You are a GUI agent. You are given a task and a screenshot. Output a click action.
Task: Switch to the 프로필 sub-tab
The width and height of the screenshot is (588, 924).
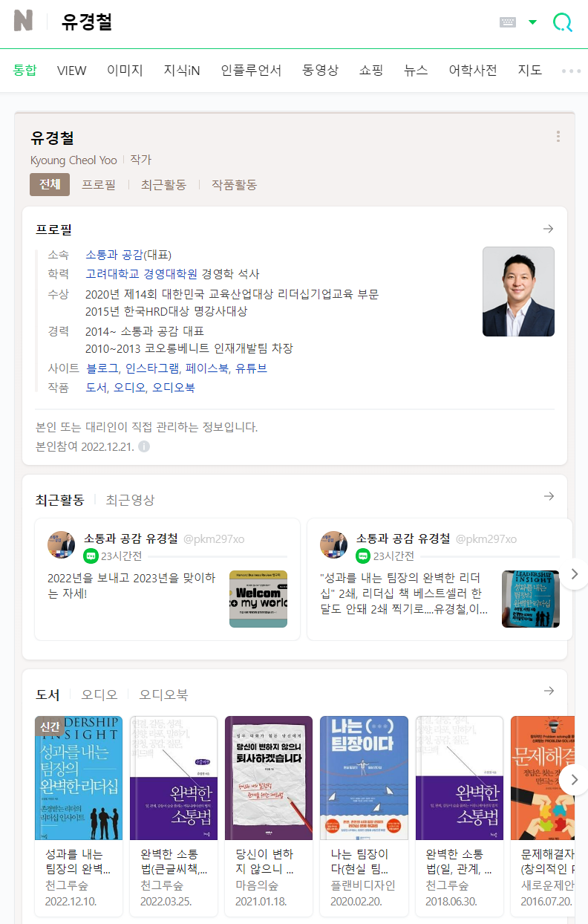(99, 184)
